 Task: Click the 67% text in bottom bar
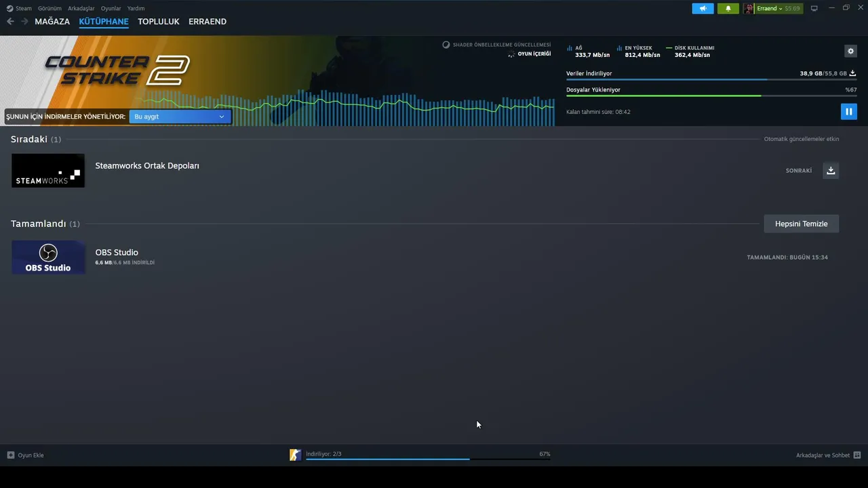[x=545, y=454]
